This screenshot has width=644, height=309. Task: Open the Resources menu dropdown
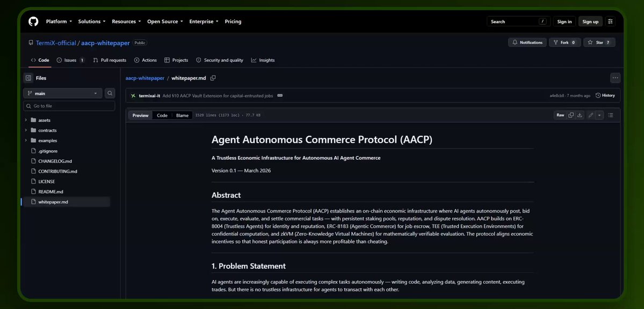(127, 21)
